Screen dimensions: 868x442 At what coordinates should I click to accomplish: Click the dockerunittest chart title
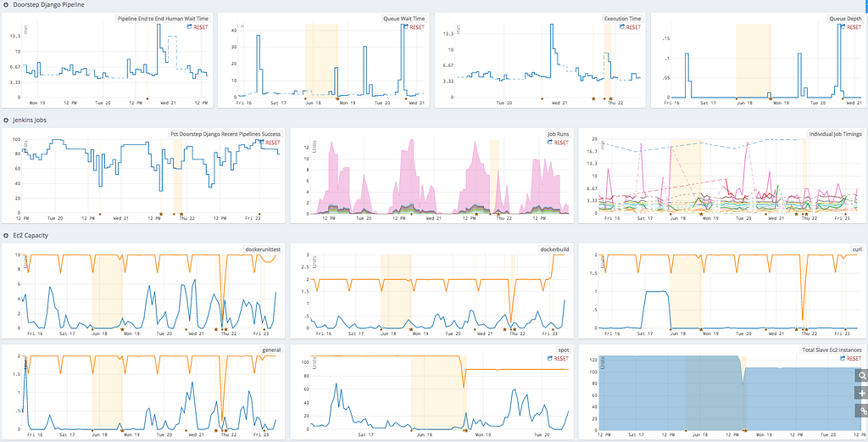point(263,249)
